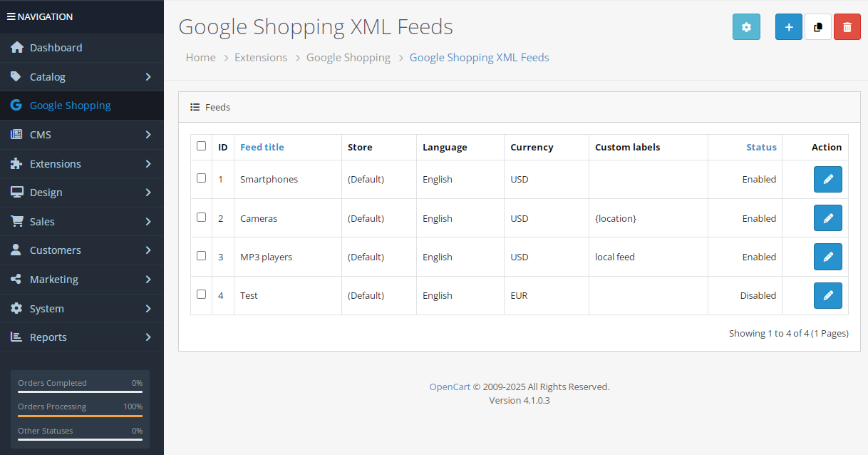Click Orders Processing orange progress bar

click(80, 415)
